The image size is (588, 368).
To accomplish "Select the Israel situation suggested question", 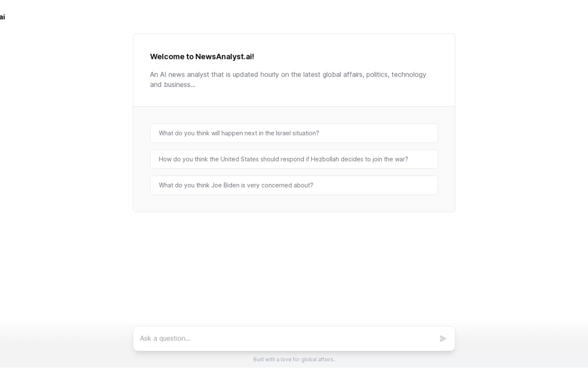I will coord(294,133).
